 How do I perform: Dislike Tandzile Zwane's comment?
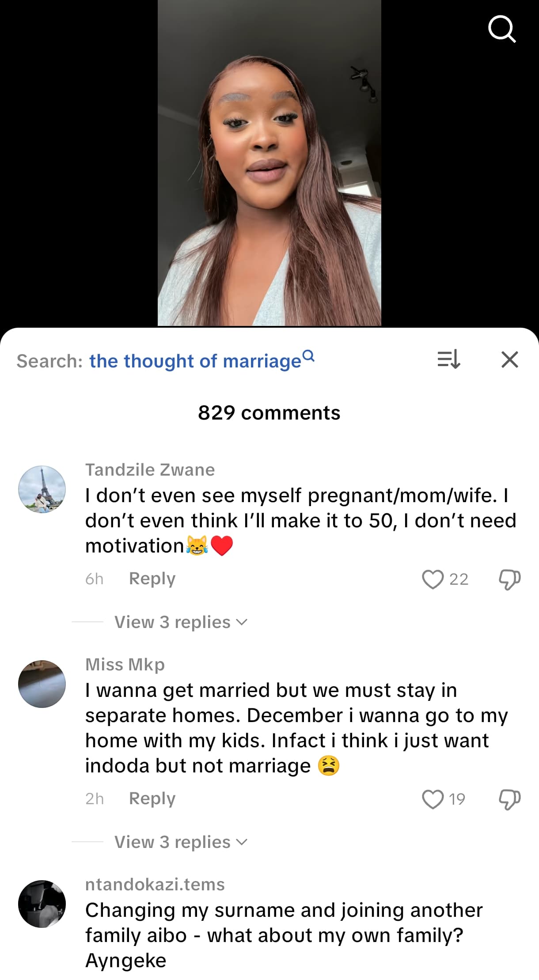click(x=509, y=579)
